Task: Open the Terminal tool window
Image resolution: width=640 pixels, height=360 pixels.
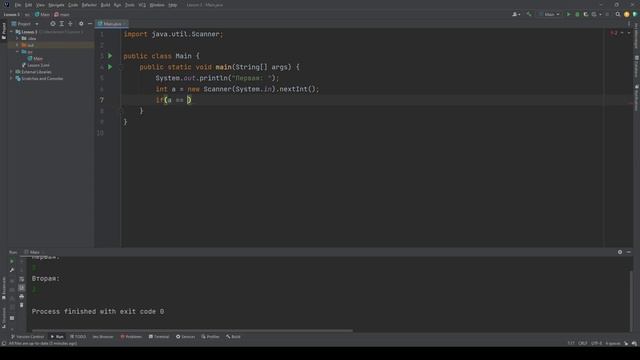Action: click(x=159, y=337)
